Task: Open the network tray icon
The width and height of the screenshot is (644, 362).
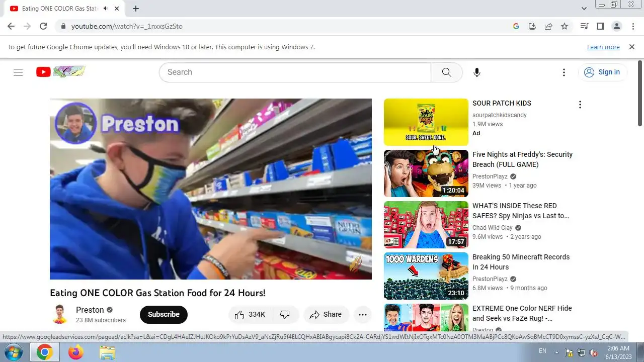Action: click(x=581, y=352)
